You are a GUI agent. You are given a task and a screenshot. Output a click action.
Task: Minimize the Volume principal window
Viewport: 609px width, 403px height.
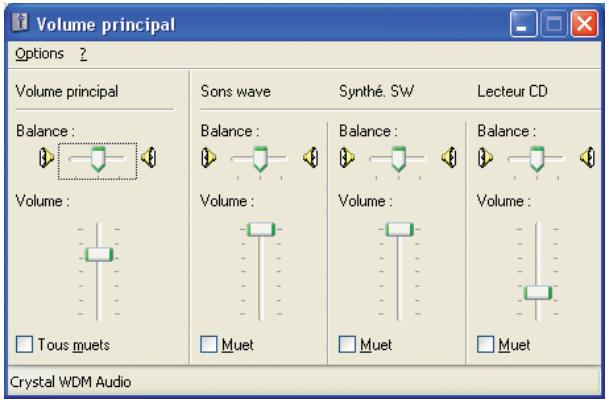pos(524,24)
